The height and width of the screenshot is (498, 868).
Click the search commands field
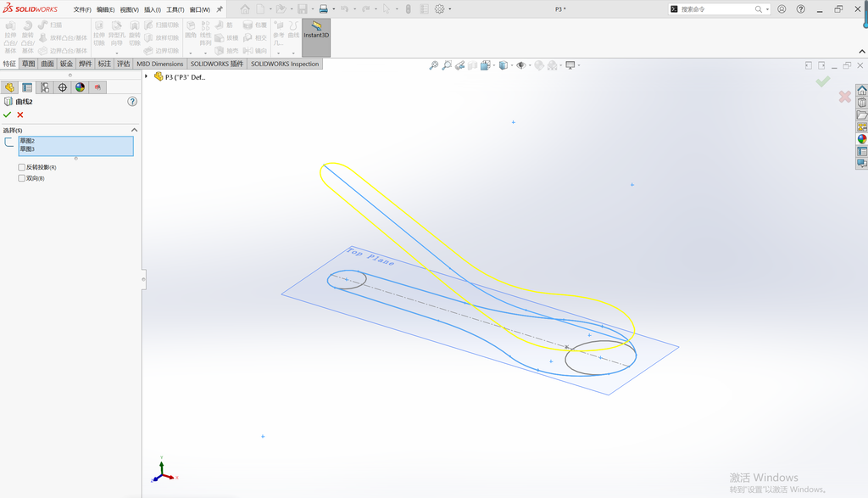[718, 8]
